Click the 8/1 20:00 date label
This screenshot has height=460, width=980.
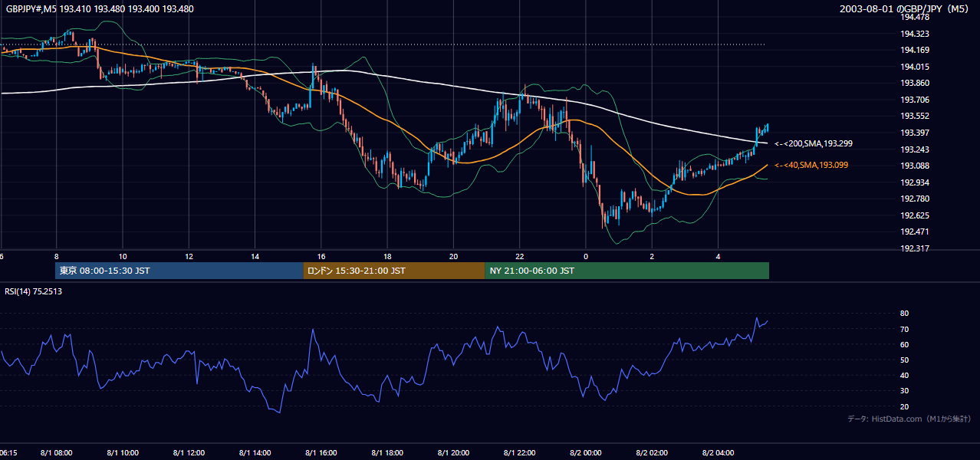[453, 452]
